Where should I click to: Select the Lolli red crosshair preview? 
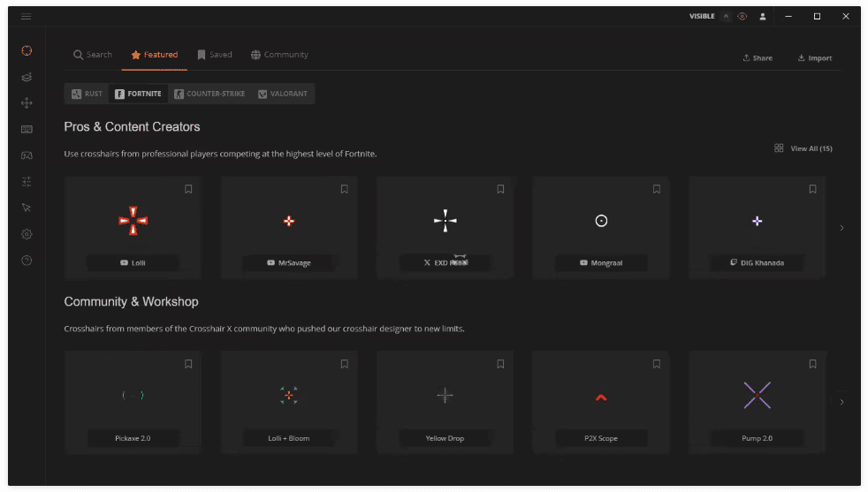[x=133, y=221]
